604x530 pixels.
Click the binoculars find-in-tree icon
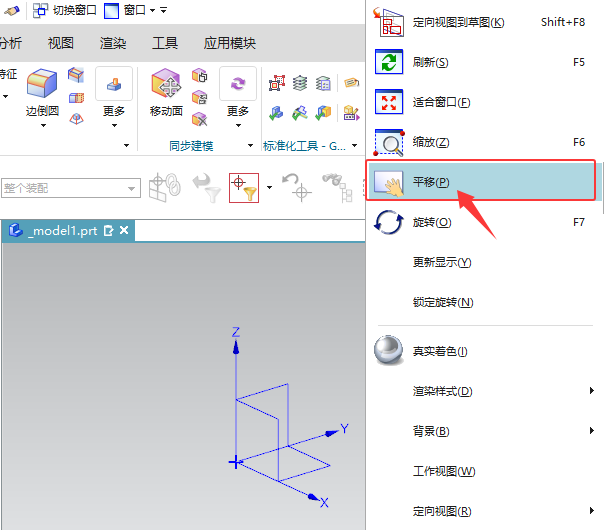[337, 188]
